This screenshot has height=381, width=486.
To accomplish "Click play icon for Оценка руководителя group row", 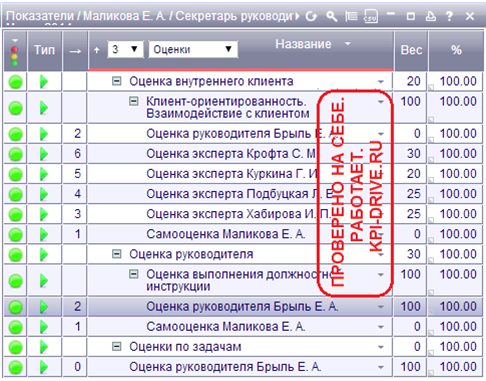I will [44, 255].
